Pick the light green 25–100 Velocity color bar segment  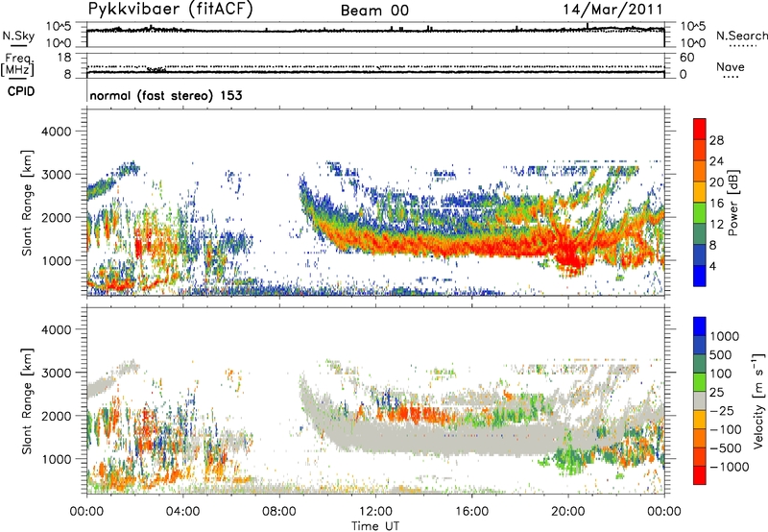click(x=700, y=382)
